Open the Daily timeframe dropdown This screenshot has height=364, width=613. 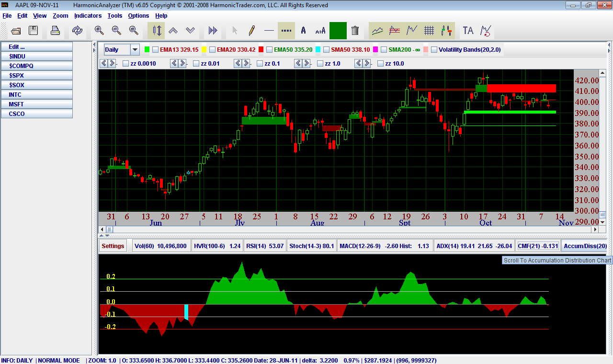click(x=135, y=49)
